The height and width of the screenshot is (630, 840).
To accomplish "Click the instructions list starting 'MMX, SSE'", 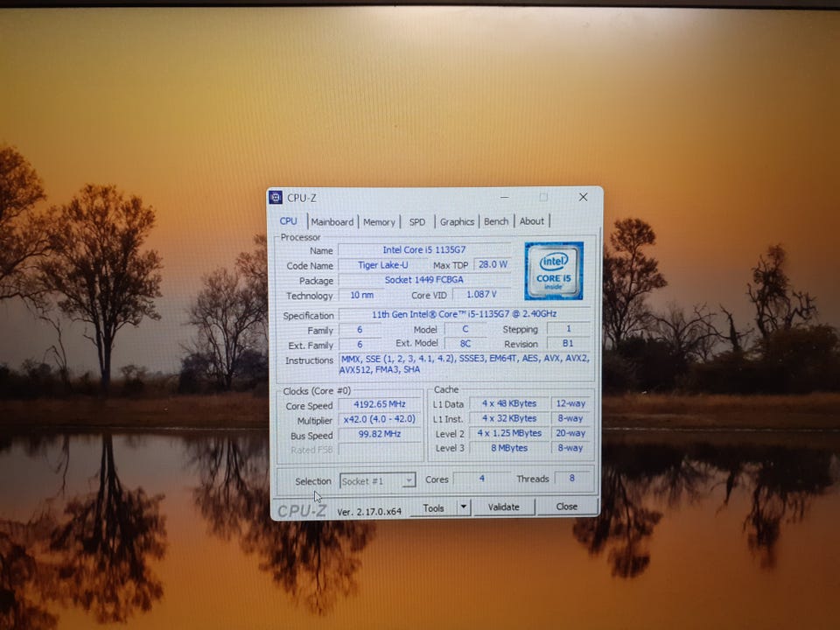I will tap(465, 364).
